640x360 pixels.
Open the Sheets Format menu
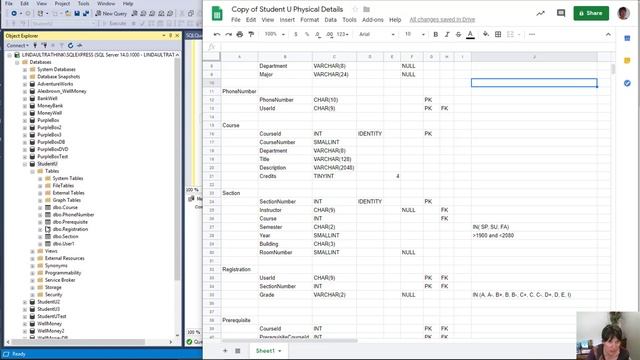pos(309,20)
